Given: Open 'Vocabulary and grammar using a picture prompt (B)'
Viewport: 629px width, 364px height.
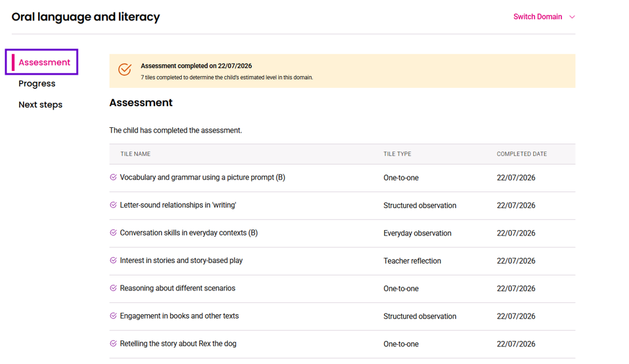Looking at the screenshot, I should click(x=203, y=177).
